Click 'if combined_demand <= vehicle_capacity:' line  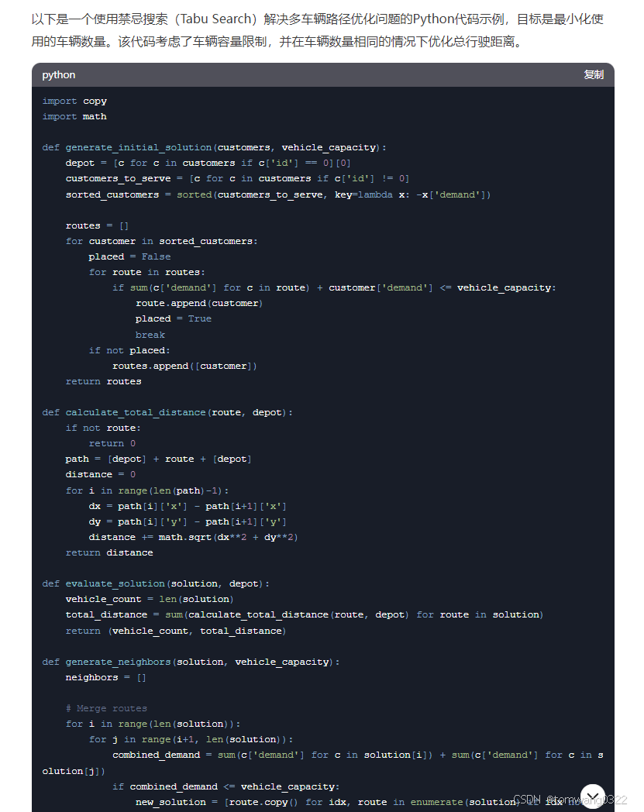click(x=226, y=787)
